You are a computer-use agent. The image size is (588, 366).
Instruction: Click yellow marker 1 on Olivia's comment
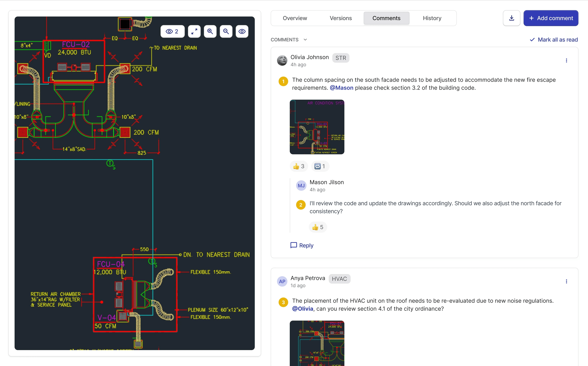pyautogui.click(x=283, y=81)
